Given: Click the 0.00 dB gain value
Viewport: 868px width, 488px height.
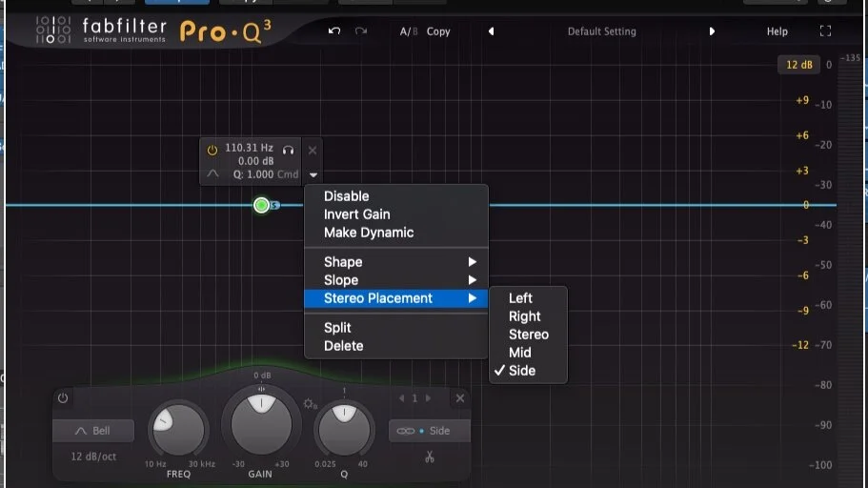Looking at the screenshot, I should pos(255,161).
